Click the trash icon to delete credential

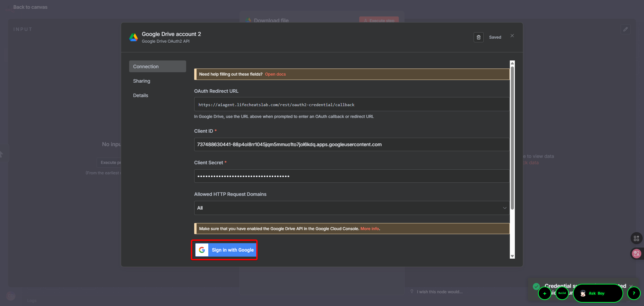478,37
